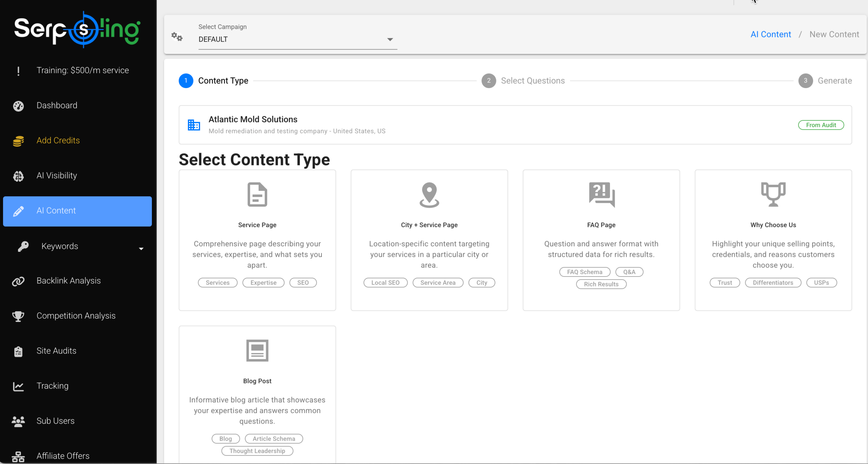Screen dimensions: 868x464
Task: Click the Serpsling logo
Action: (77, 30)
